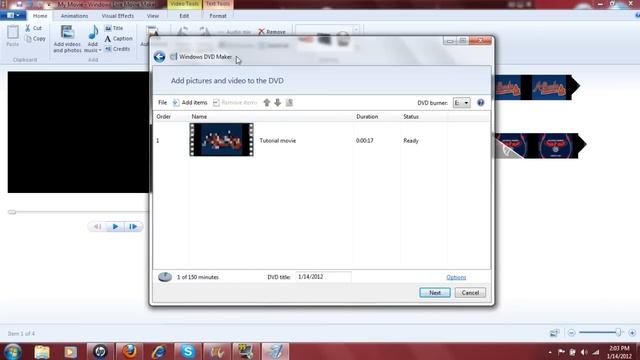Move item up with the up arrow icon
Viewport: 640px width, 360px height.
coord(267,102)
